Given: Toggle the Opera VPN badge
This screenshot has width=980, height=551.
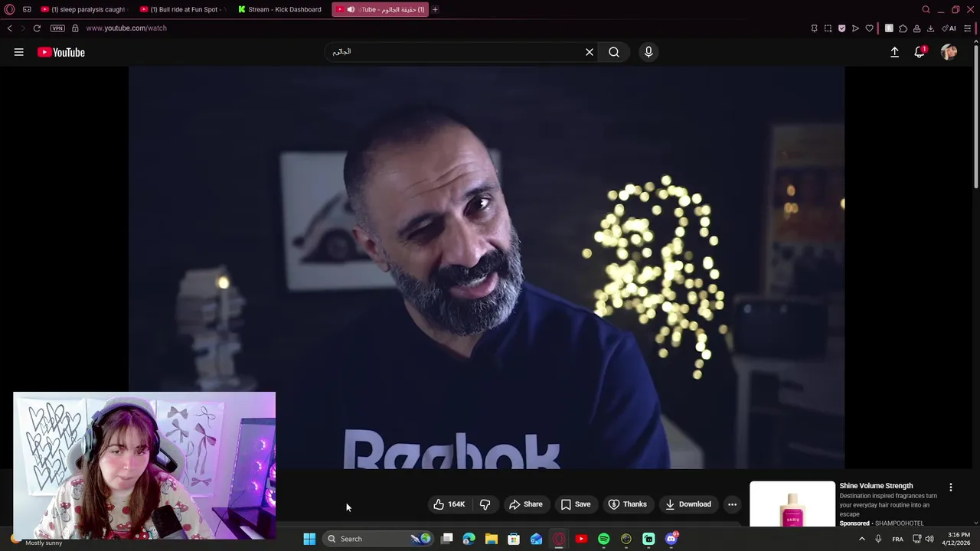Looking at the screenshot, I should [x=57, y=28].
